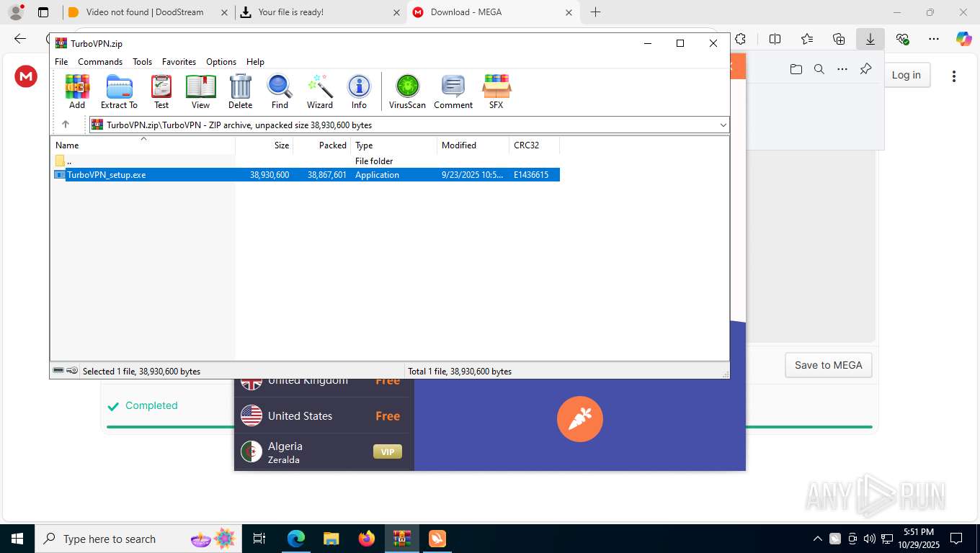
Task: Open the browser profile avatar icon
Action: pyautogui.click(x=15, y=12)
